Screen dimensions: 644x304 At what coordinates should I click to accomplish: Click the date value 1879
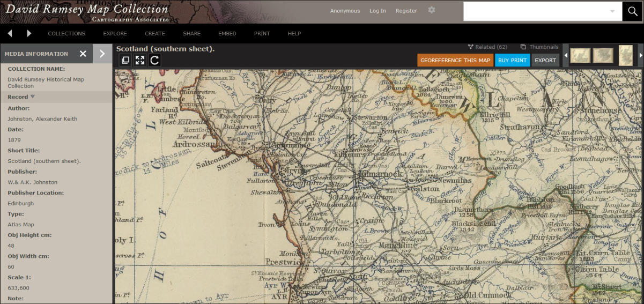[x=14, y=140]
